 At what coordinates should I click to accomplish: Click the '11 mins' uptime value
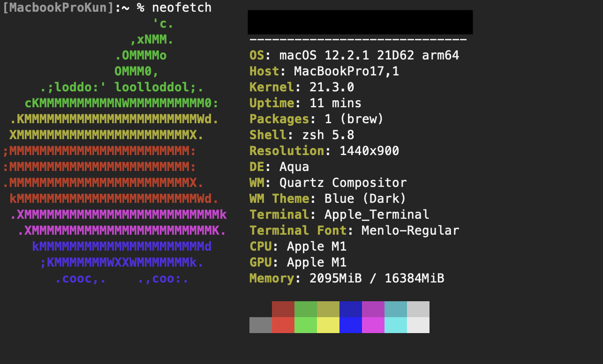(x=336, y=103)
